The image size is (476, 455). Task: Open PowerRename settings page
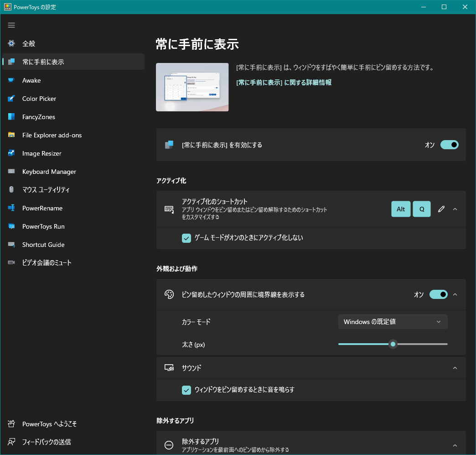pyautogui.click(x=73, y=208)
